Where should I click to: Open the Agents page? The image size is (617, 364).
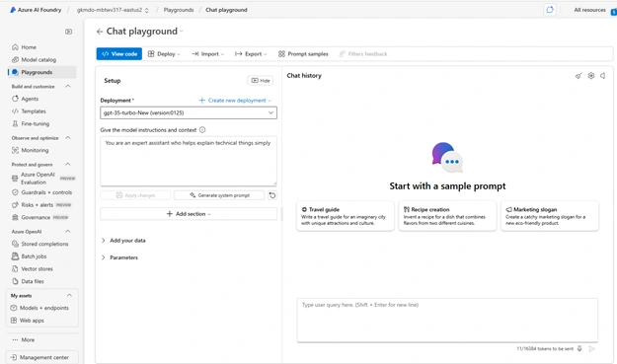(30, 99)
